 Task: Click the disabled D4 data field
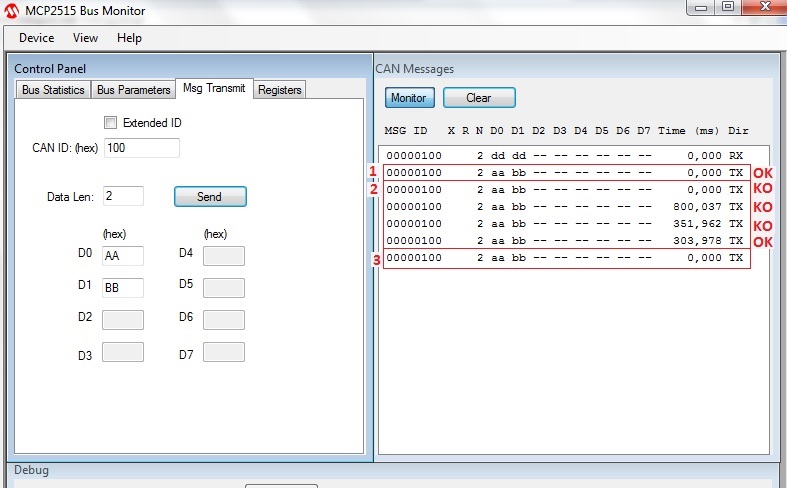(224, 256)
